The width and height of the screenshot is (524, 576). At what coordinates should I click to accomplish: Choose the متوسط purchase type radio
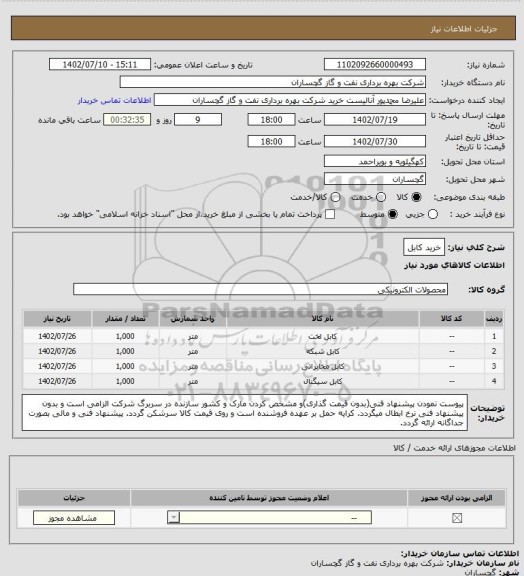tap(392, 214)
